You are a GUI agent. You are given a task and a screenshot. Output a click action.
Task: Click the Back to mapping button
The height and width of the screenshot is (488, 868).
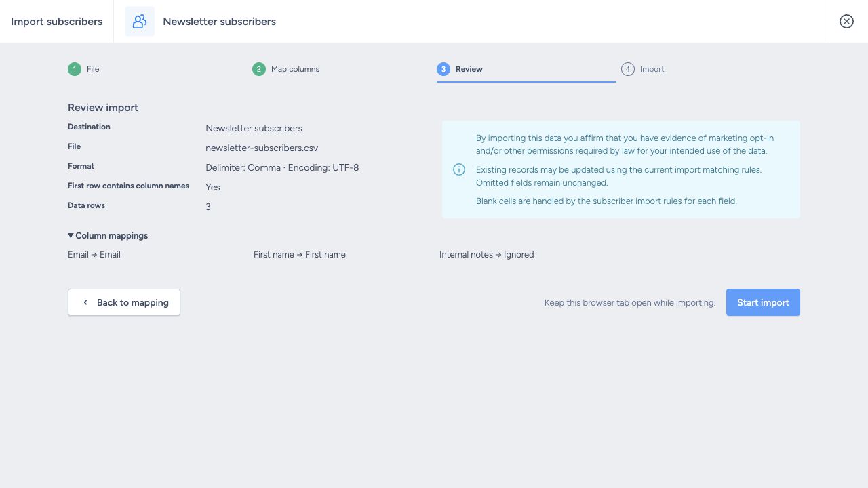tap(124, 302)
